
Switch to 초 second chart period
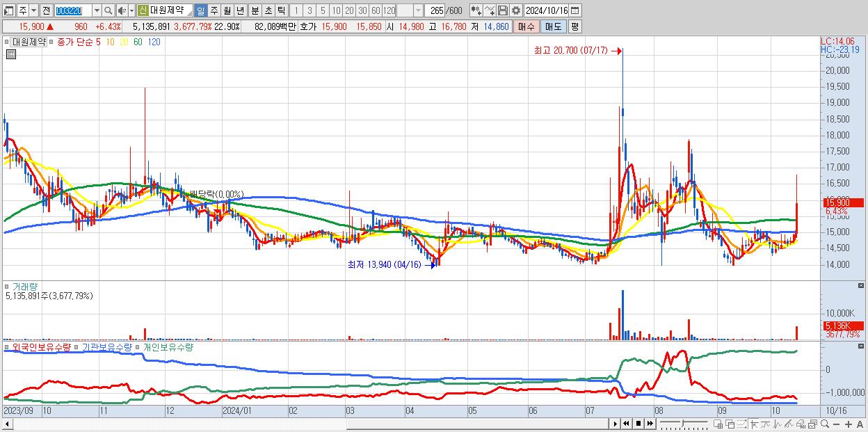coord(268,10)
